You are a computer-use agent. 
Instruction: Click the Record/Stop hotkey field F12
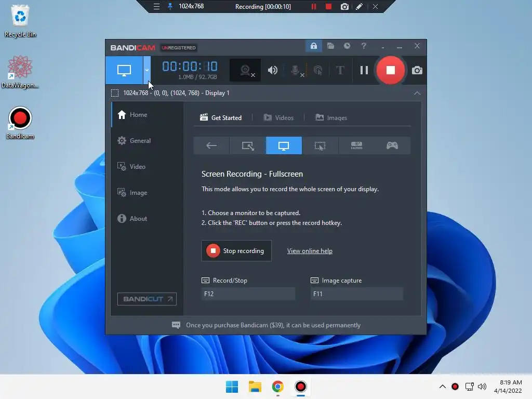[x=248, y=294]
